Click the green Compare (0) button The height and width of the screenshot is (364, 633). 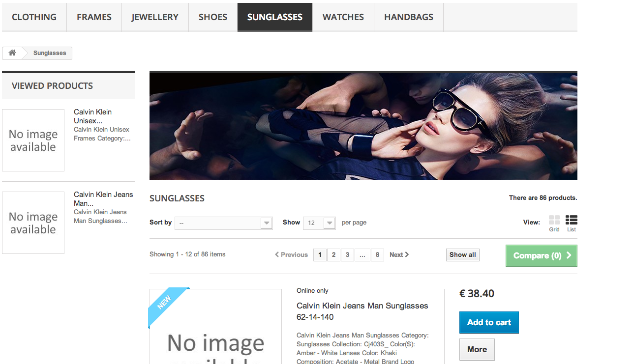point(541,255)
